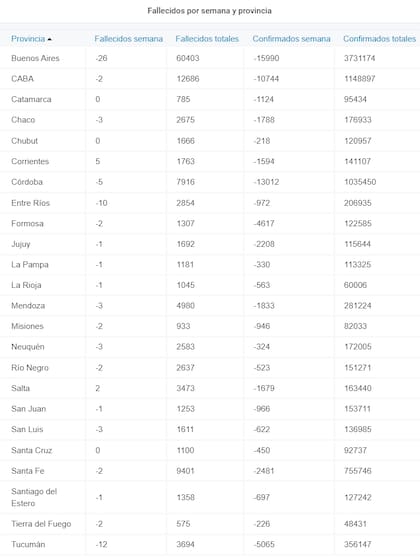Sort by Fallecidos semana column
This screenshot has height=558, width=420.
(128, 39)
